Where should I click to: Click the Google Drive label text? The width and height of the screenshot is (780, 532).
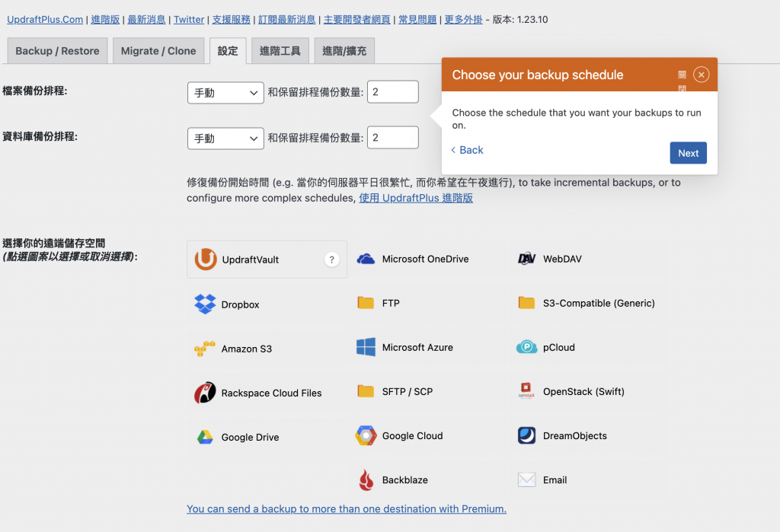click(x=250, y=437)
